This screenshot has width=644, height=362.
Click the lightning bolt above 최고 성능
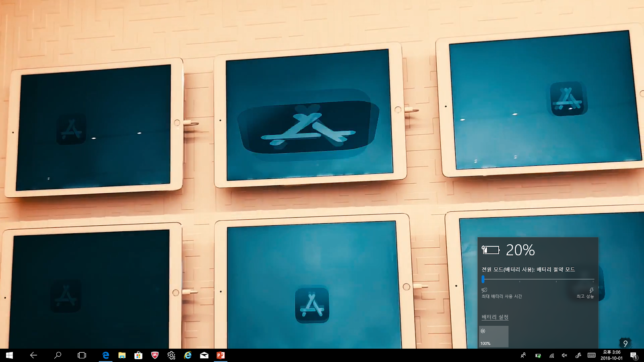(591, 290)
